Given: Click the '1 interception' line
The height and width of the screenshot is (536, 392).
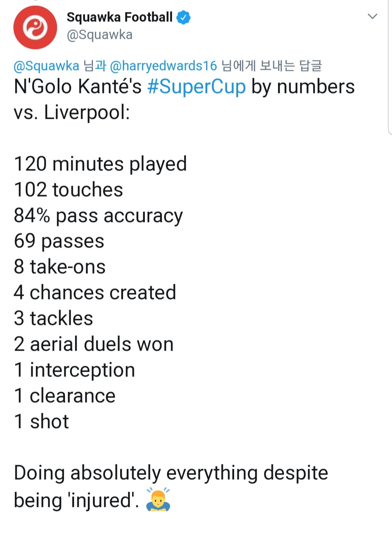Looking at the screenshot, I should 74,370.
